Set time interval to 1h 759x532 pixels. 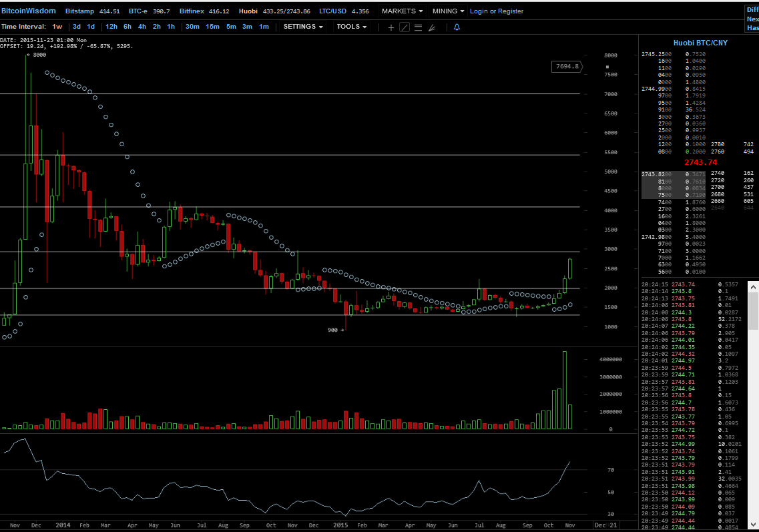click(171, 27)
